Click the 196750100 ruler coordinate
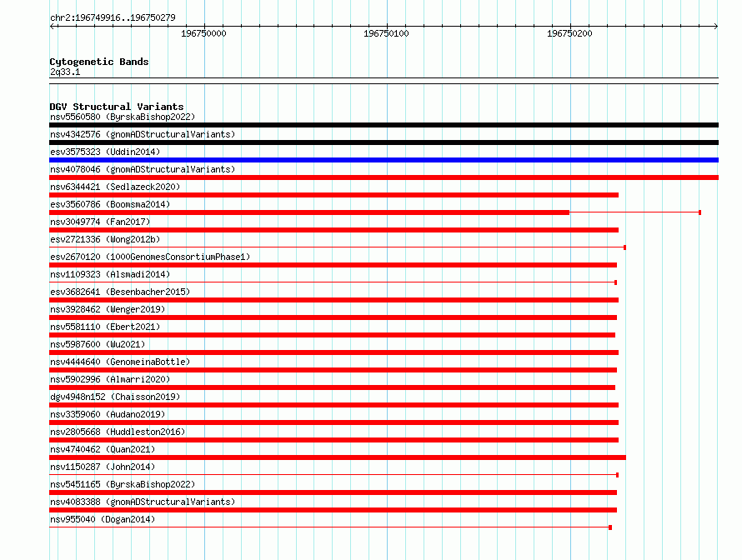 pyautogui.click(x=386, y=33)
